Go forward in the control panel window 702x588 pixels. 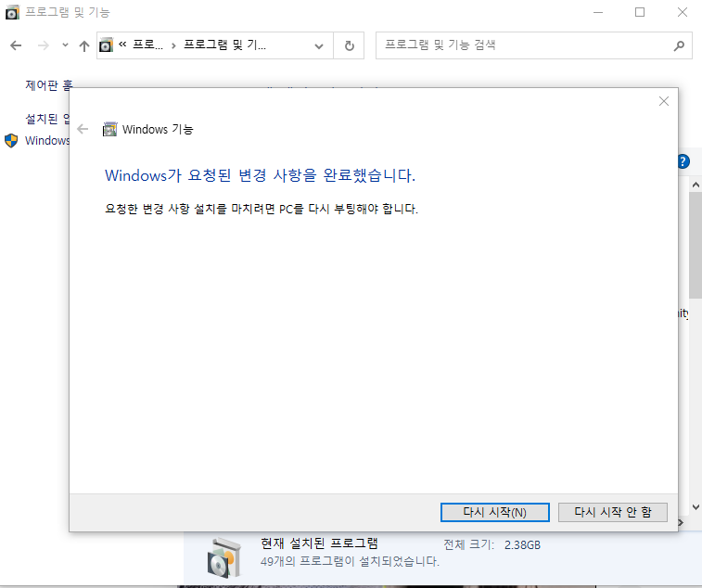pyautogui.click(x=43, y=45)
